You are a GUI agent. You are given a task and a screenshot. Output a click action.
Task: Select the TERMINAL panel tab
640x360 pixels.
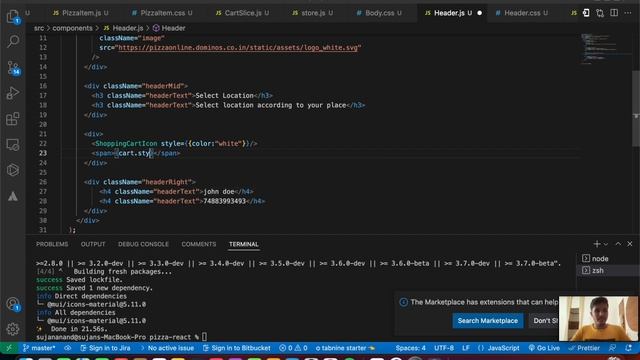[244, 244]
